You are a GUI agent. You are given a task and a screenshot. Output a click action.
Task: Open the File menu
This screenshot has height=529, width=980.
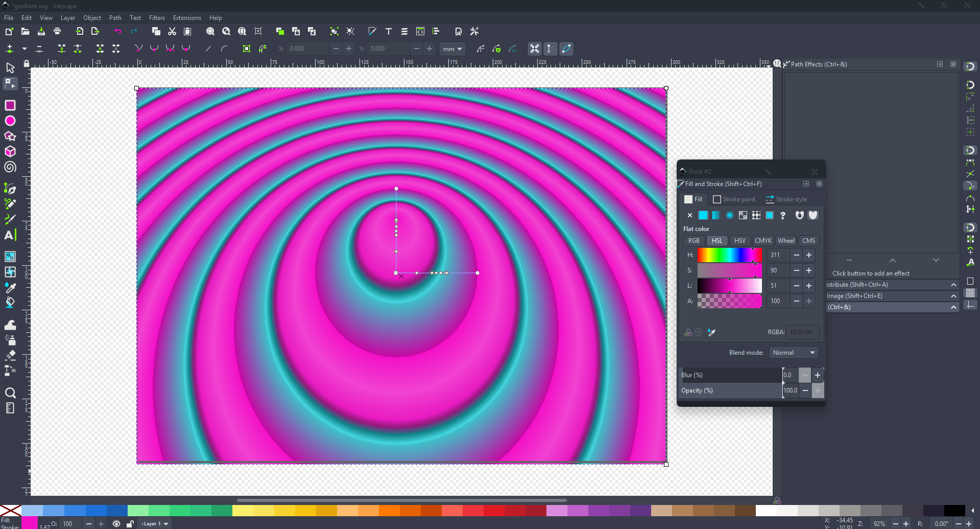click(x=9, y=18)
